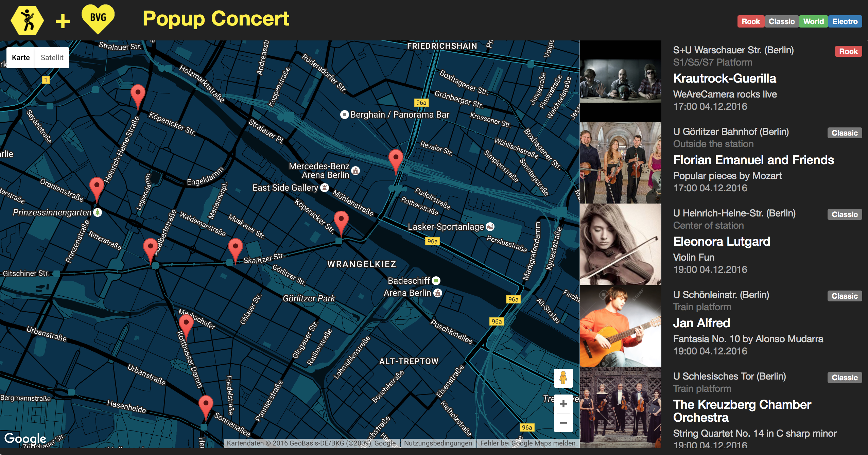Click the Berghain / Panorama Bar marker
This screenshot has width=868, height=455.
click(x=344, y=115)
